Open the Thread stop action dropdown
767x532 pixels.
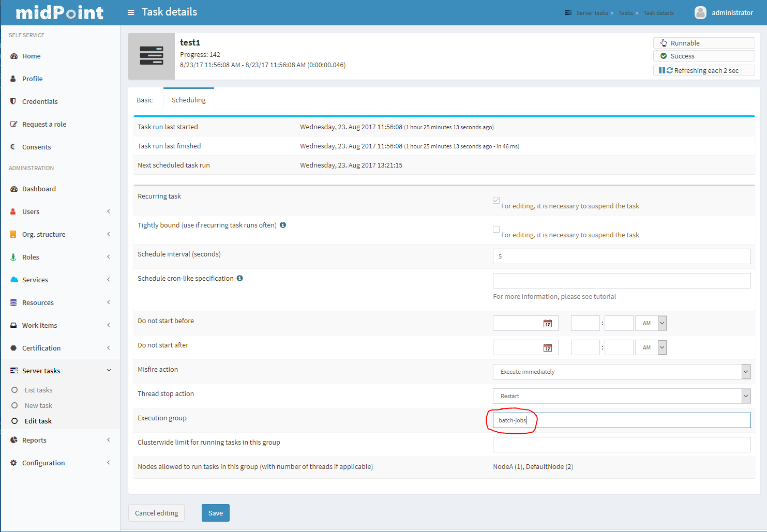click(621, 396)
